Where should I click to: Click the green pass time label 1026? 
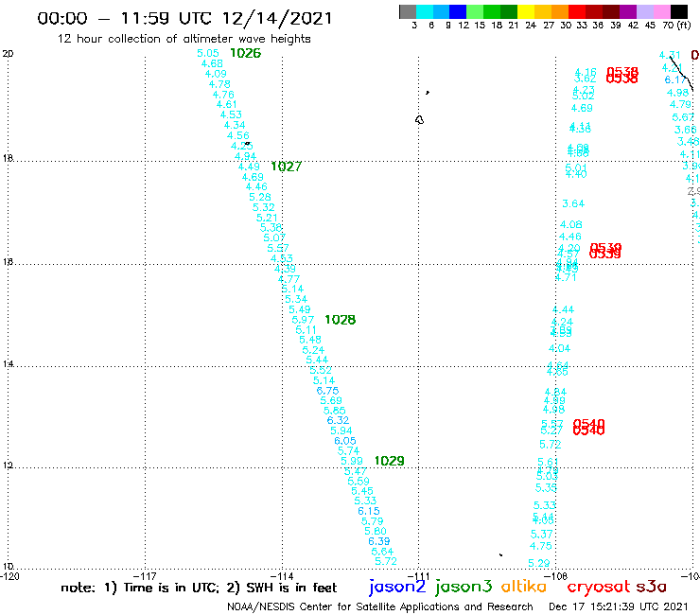point(245,53)
